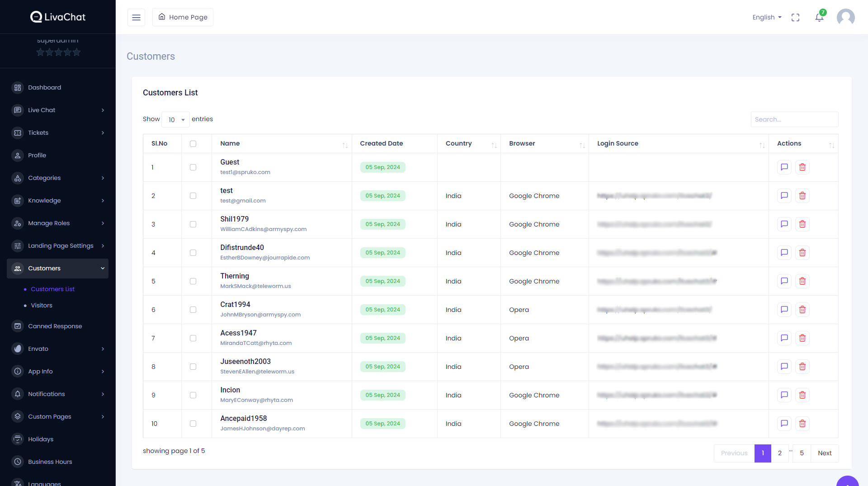Screen dimensions: 868x486
Task: Open the English language dropdown
Action: tap(767, 17)
